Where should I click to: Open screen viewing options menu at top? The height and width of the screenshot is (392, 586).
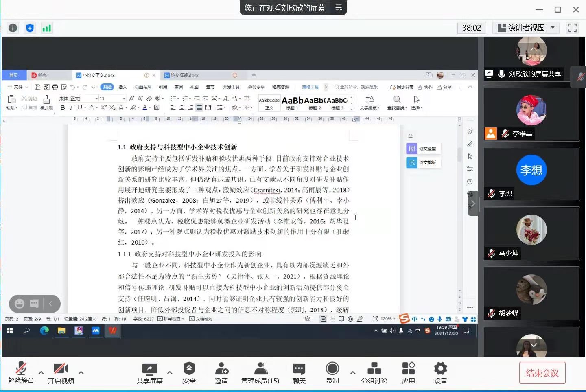tap(339, 8)
